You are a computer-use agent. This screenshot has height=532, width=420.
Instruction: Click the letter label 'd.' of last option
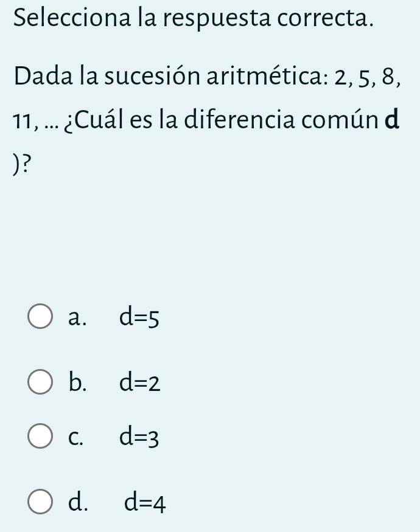[77, 503]
